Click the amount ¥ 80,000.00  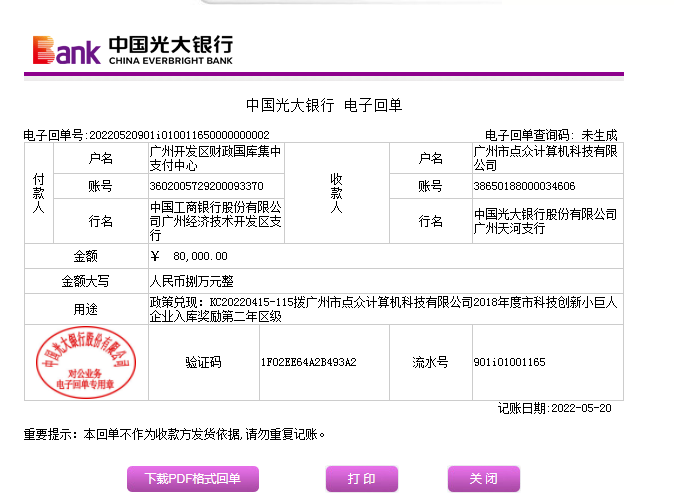pyautogui.click(x=189, y=256)
